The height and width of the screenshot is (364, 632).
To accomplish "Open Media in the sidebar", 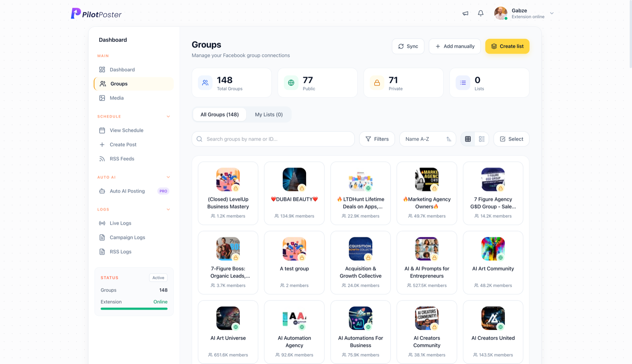I will [x=134, y=98].
